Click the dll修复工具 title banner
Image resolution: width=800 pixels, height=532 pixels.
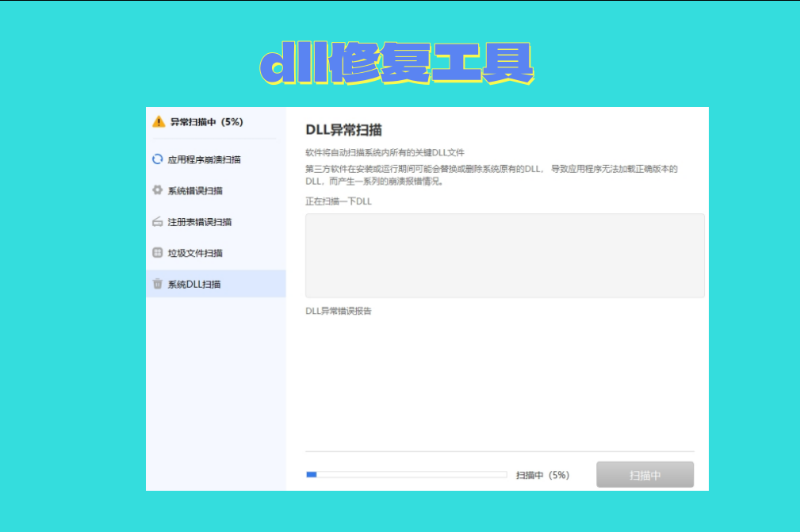[397, 63]
